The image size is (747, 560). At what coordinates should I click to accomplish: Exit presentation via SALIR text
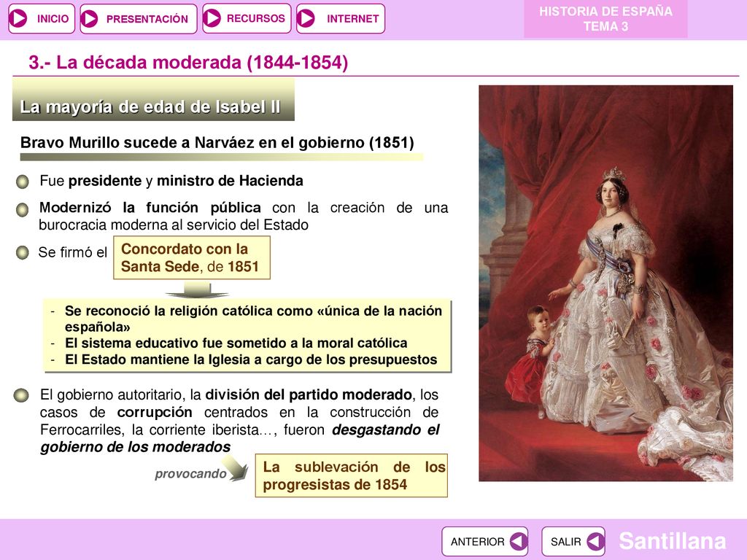click(566, 542)
